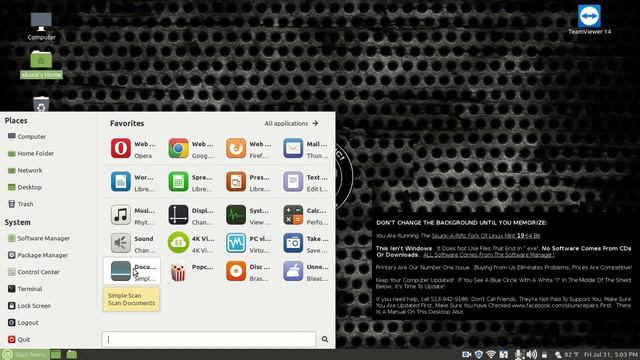Launch the Opera web browser
The image size is (640, 360).
click(x=133, y=149)
